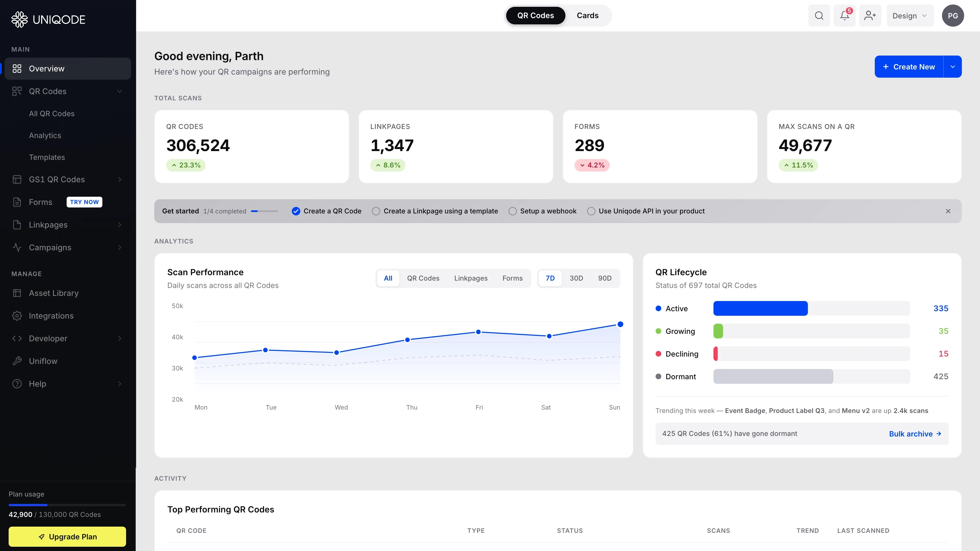The height and width of the screenshot is (551, 980).
Task: Click the Upgrade Plan button
Action: (67, 537)
